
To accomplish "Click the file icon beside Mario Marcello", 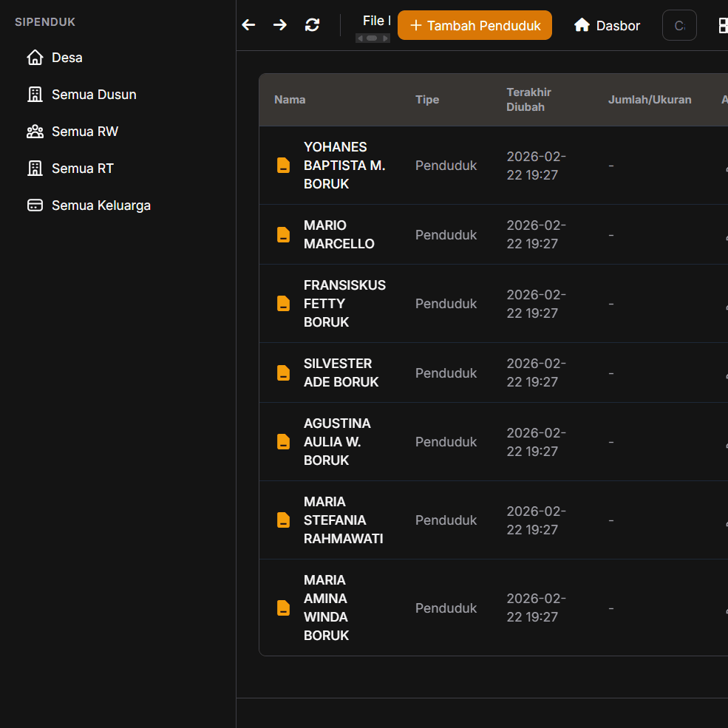I will click(x=283, y=235).
